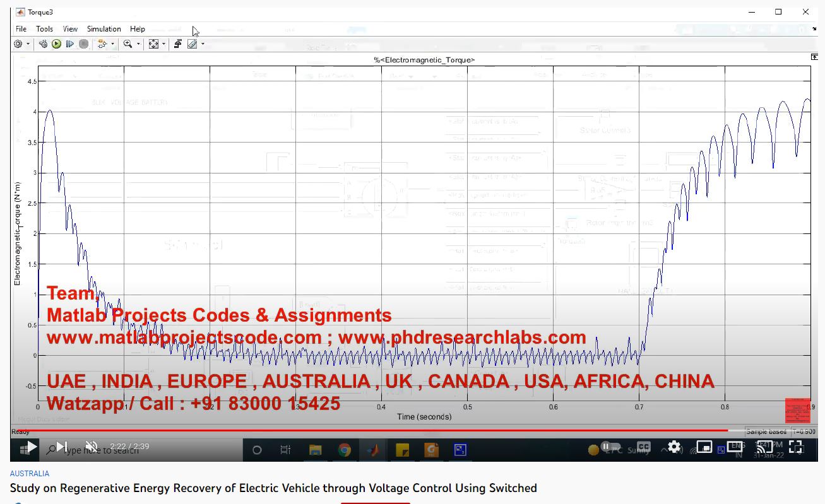Unmute the video with speaker icon
This screenshot has height=504, width=825.
tap(92, 447)
